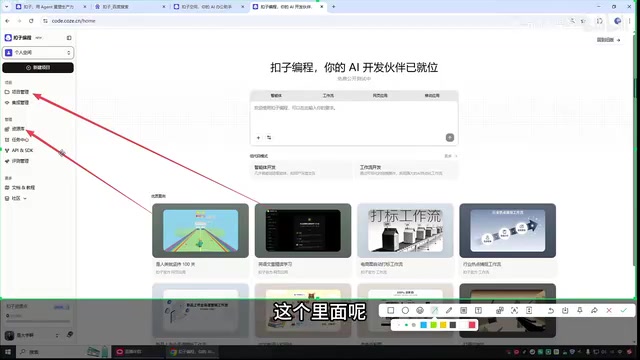Open the Windows Start menu
The height and width of the screenshot is (360, 640).
(x=8, y=352)
